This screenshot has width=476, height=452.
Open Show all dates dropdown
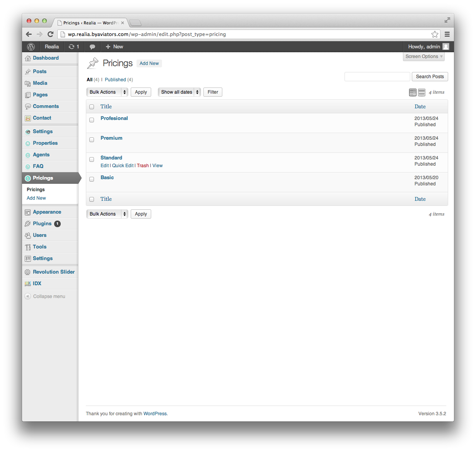179,92
